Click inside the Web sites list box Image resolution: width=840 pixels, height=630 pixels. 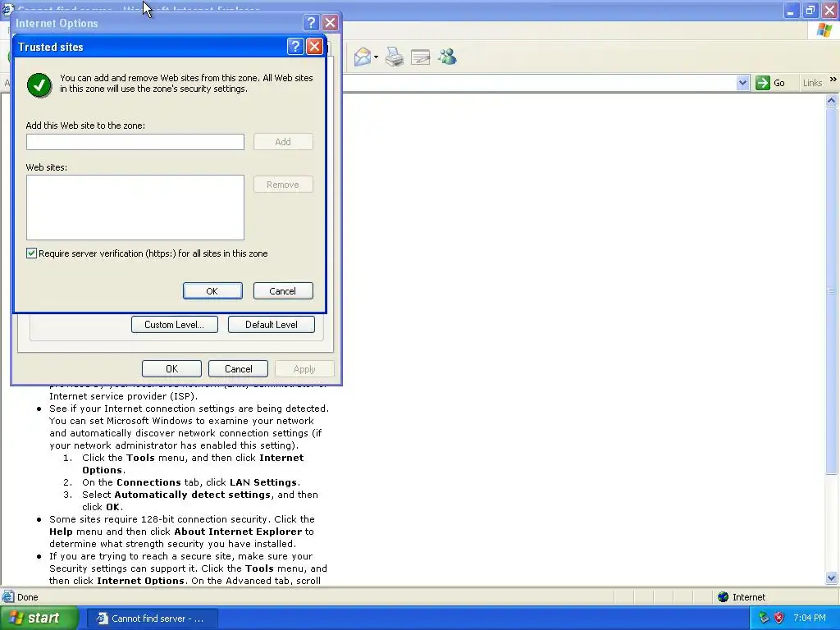pos(135,208)
